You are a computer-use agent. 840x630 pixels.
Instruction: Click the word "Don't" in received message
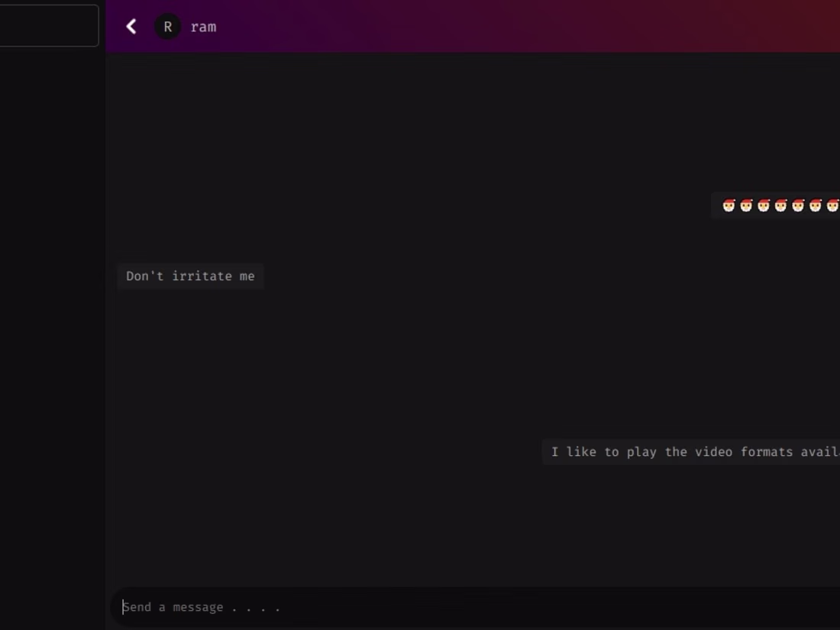click(144, 276)
